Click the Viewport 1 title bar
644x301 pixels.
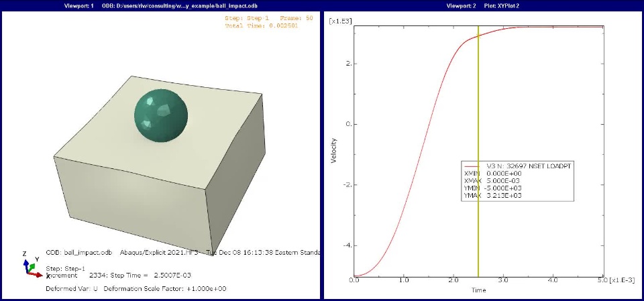(160, 6)
